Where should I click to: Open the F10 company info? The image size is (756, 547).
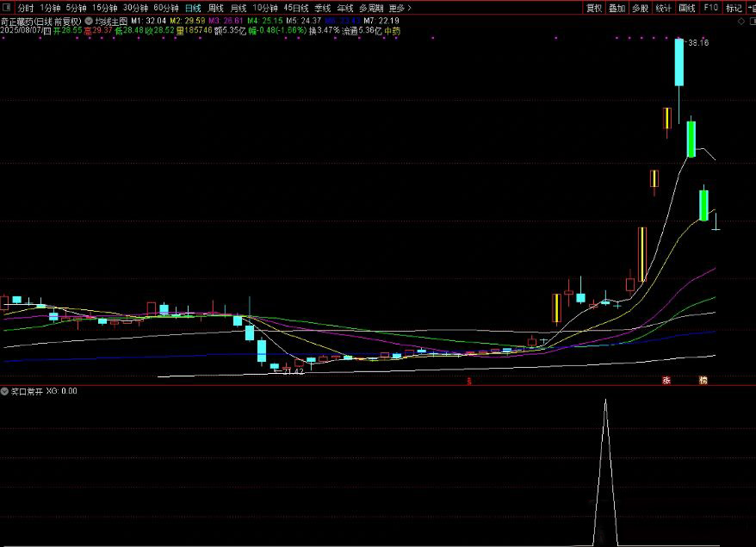click(x=710, y=8)
